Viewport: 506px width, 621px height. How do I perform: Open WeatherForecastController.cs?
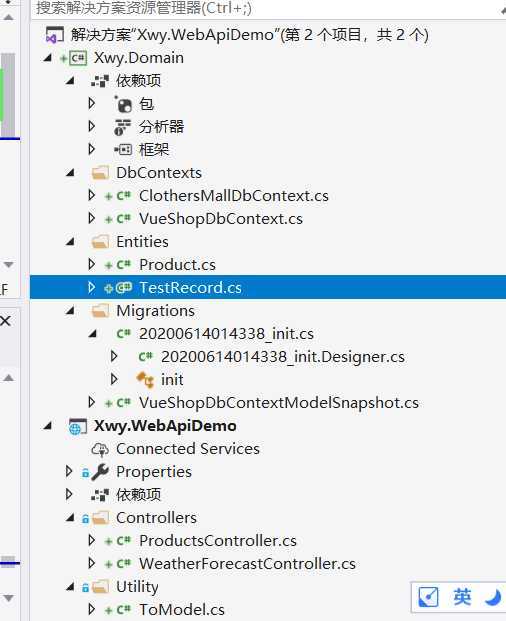(247, 564)
